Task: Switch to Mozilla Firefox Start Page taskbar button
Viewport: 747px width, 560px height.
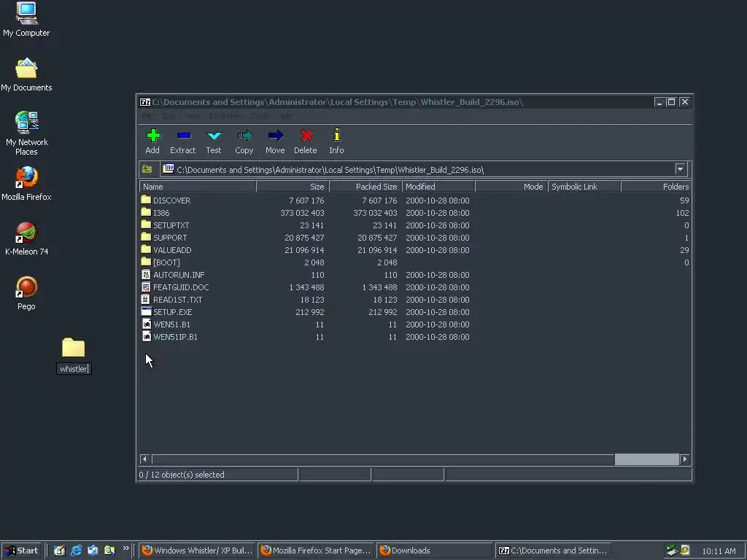Action: [317, 551]
